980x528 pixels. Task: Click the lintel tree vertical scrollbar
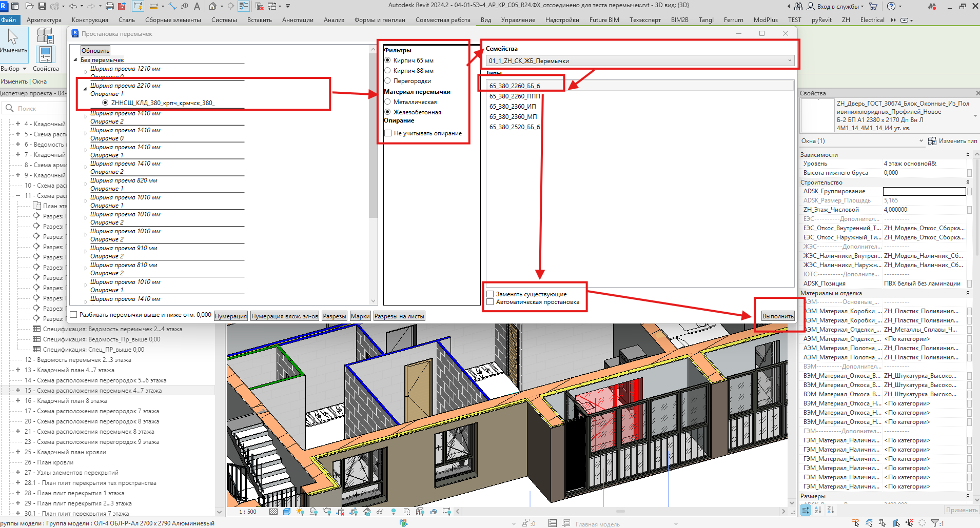[373, 135]
